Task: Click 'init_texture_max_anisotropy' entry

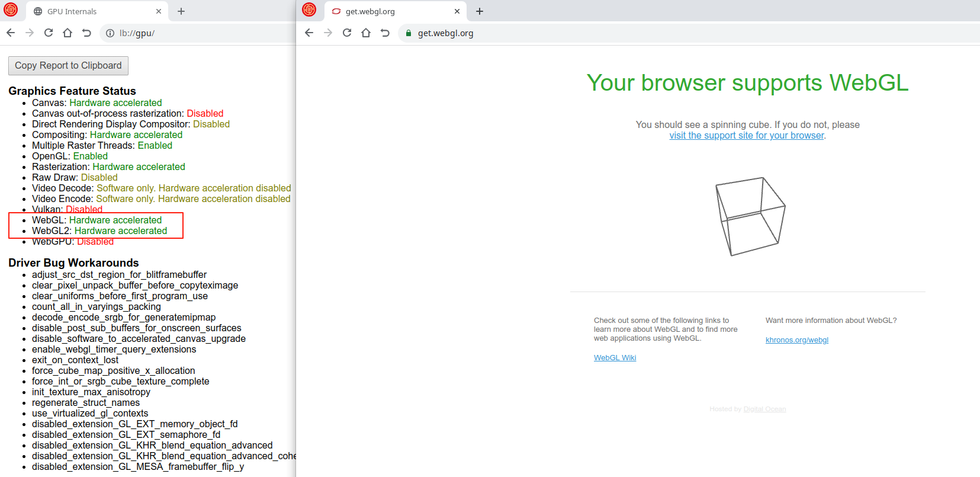Action: (91, 392)
